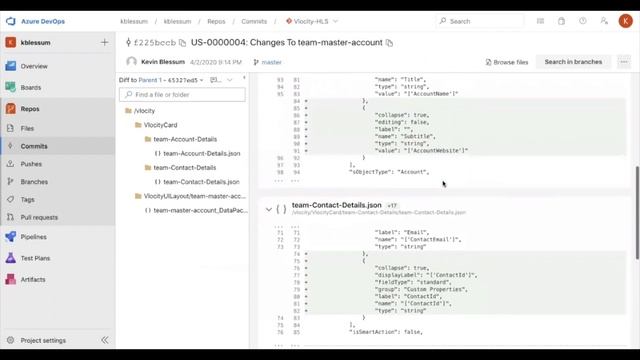
Task: Open the work items list icon
Action: (x=540, y=21)
